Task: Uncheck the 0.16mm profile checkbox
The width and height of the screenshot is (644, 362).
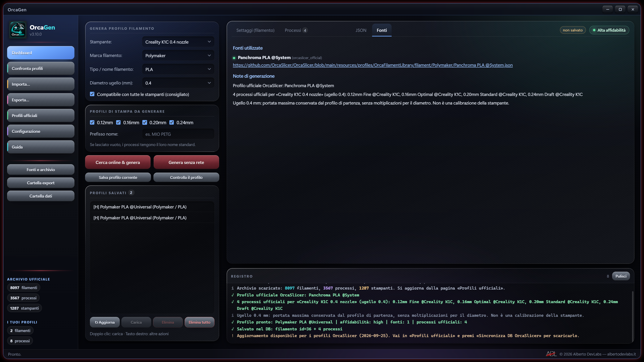Action: [118, 122]
